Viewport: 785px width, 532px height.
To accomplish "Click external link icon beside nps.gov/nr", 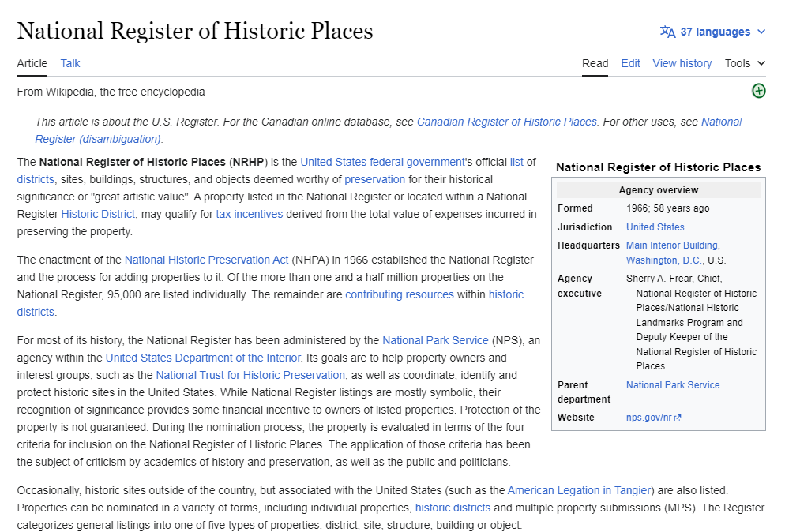I will point(678,418).
